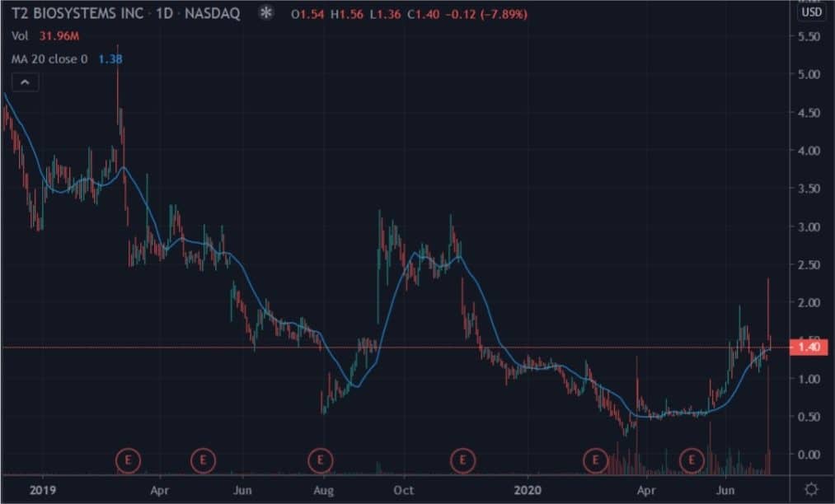835x504 pixels.
Task: Click the asterisk status icon beside NASDAQ
Action: coord(265,13)
